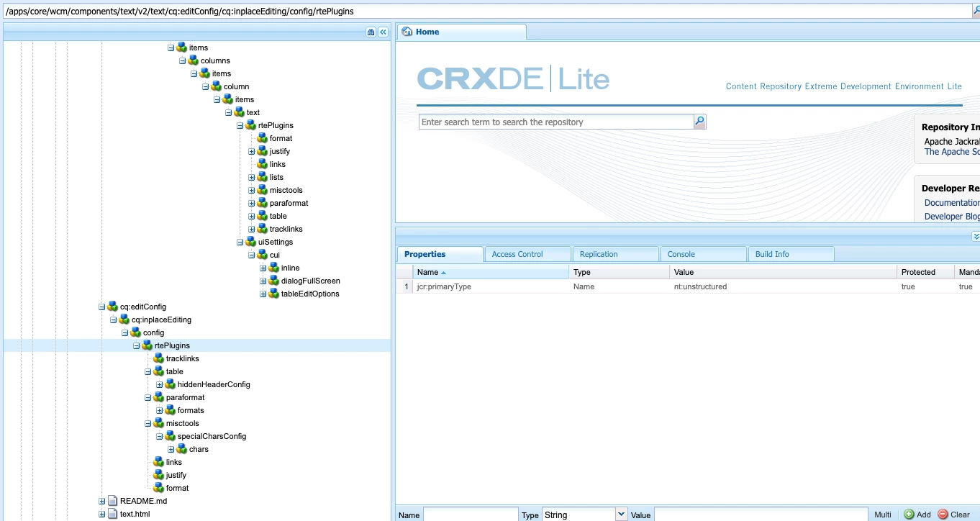Click the node icon of inline
The height and width of the screenshot is (521, 980).
coord(273,268)
